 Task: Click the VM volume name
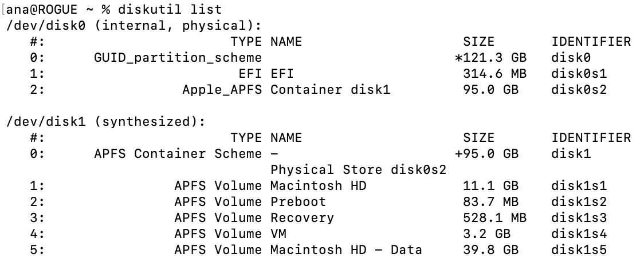coord(278,234)
